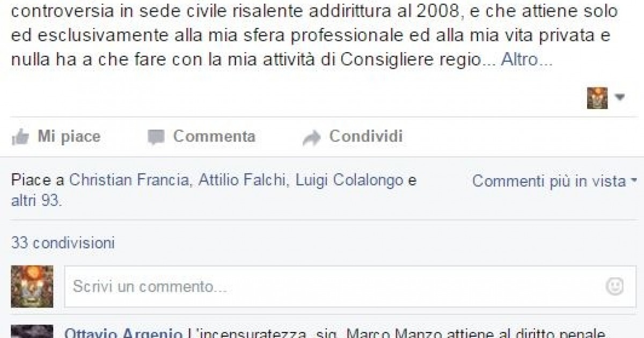Click the small profile avatar next to dropdown arrow
644x338 pixels.
597,98
